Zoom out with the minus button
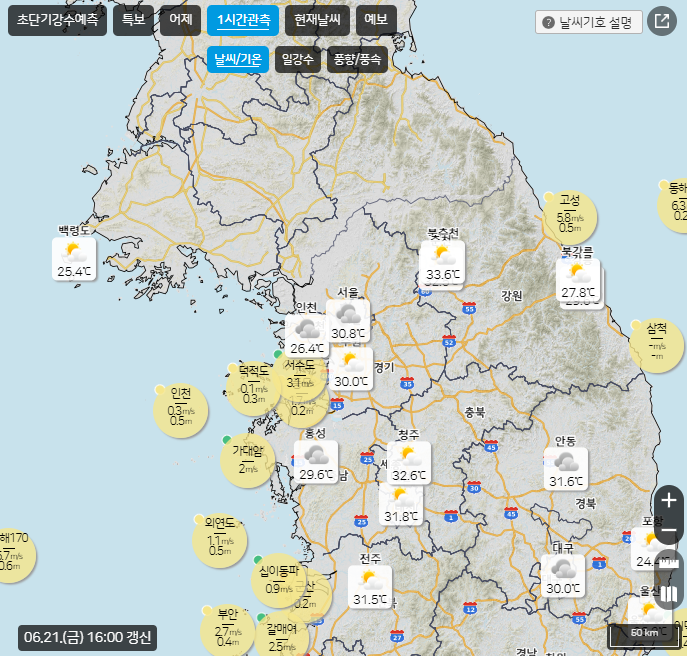 tap(669, 530)
